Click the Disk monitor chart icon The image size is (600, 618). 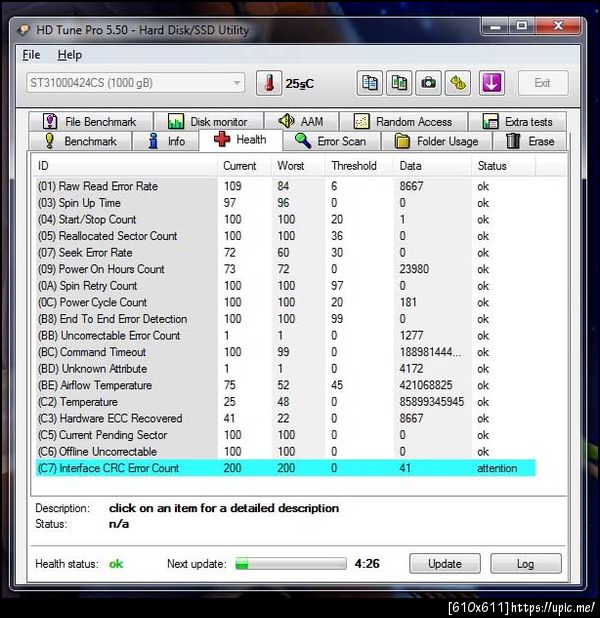tap(175, 121)
